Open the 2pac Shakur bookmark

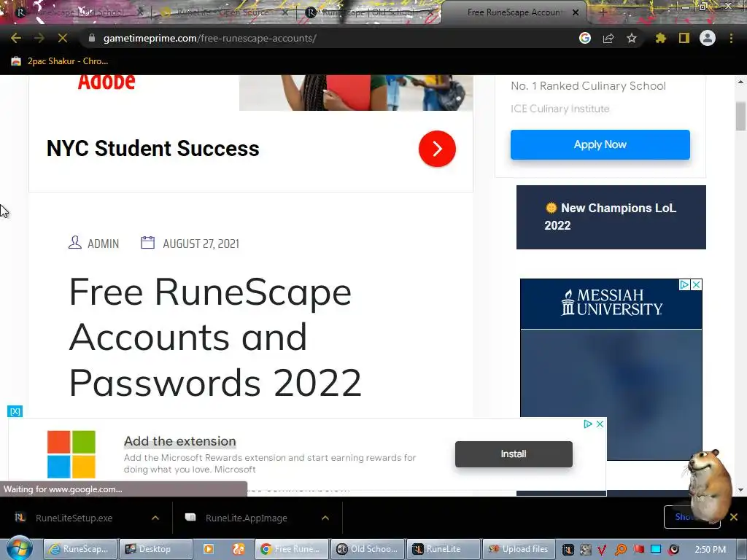(x=60, y=61)
